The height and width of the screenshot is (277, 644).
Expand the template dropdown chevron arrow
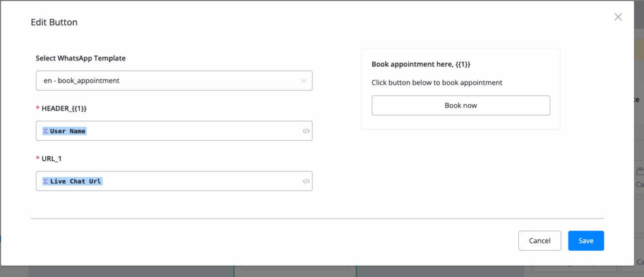[304, 80]
